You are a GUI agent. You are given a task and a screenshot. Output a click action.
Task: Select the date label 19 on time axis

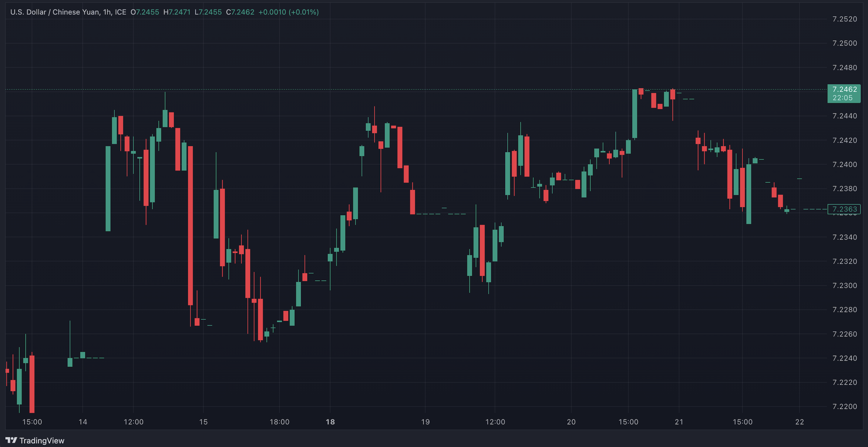pos(425,422)
